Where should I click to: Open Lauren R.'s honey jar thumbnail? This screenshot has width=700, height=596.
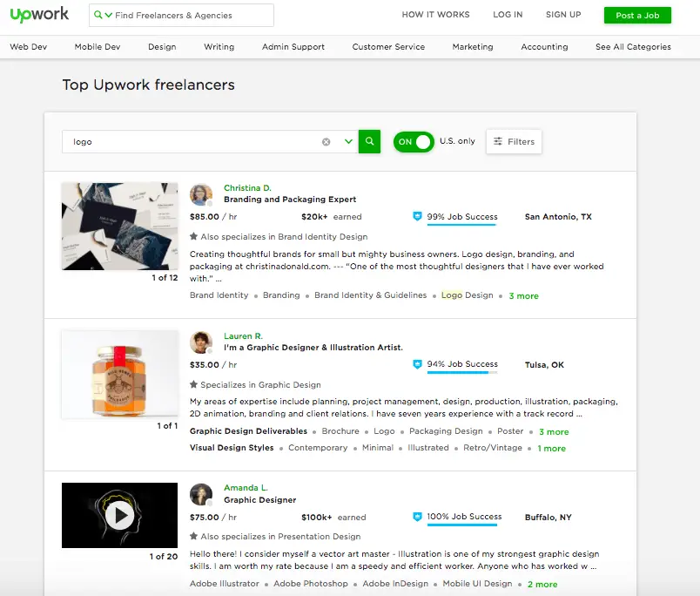[119, 375]
